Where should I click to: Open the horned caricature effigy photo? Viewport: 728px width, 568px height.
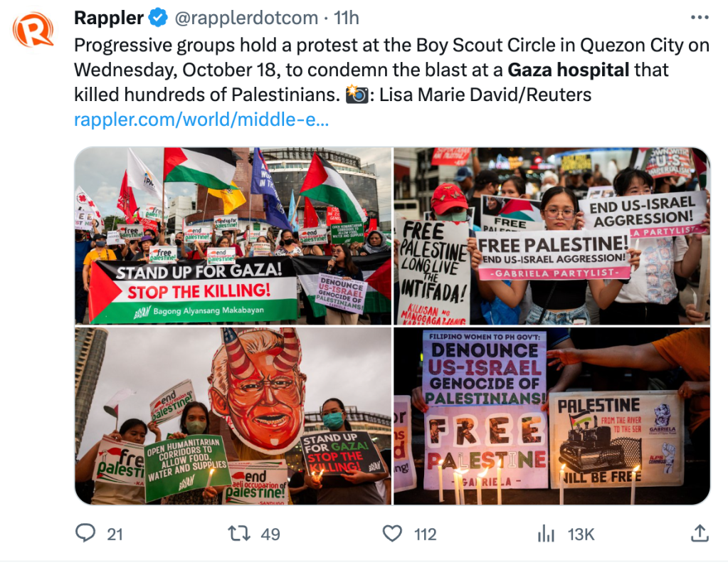pyautogui.click(x=233, y=416)
